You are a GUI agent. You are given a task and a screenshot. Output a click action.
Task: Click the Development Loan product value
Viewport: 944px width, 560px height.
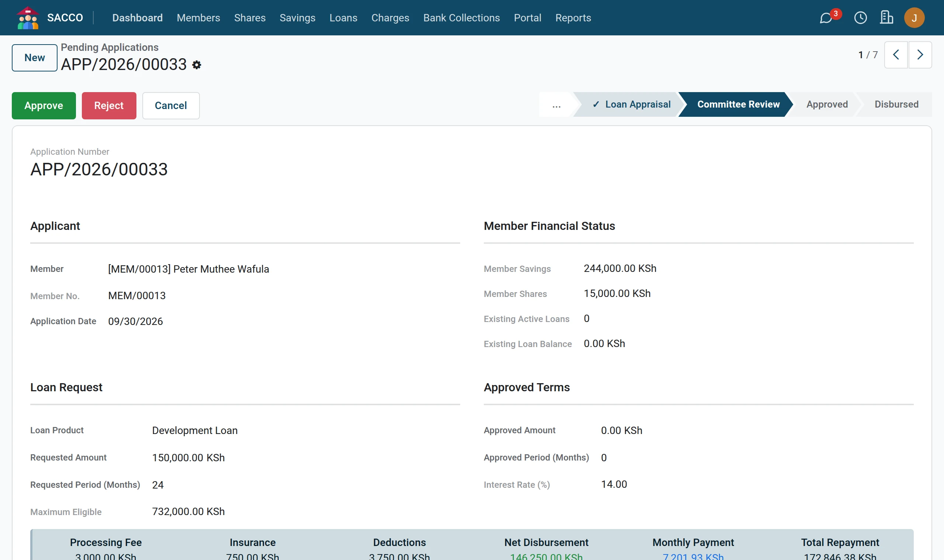click(x=195, y=431)
